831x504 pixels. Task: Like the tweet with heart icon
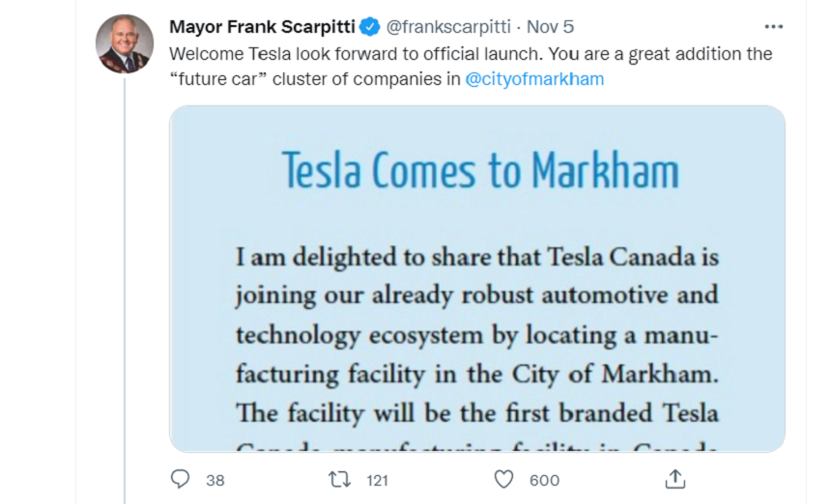(503, 480)
